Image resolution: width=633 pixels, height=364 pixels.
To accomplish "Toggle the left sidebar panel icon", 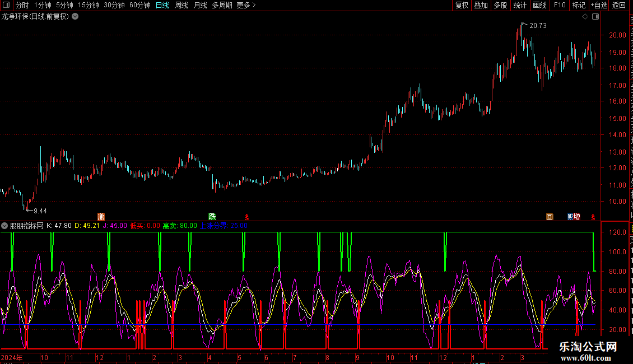I will (6, 5).
